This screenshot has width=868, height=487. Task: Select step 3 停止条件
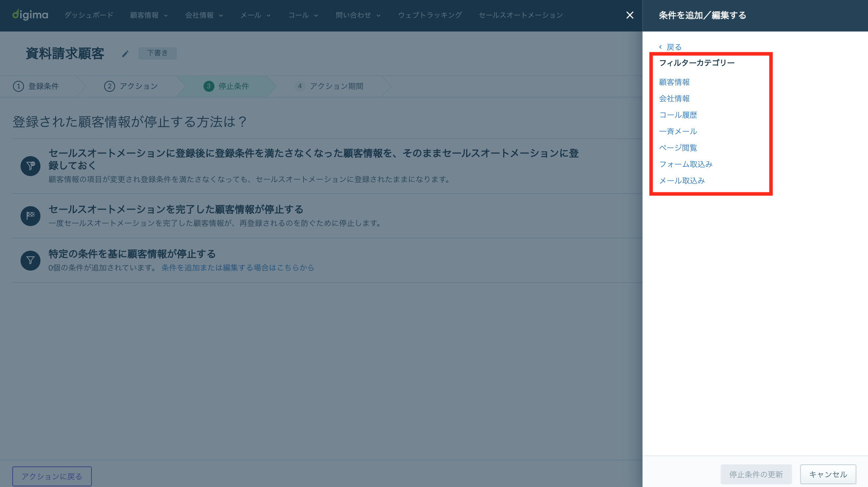click(x=226, y=86)
